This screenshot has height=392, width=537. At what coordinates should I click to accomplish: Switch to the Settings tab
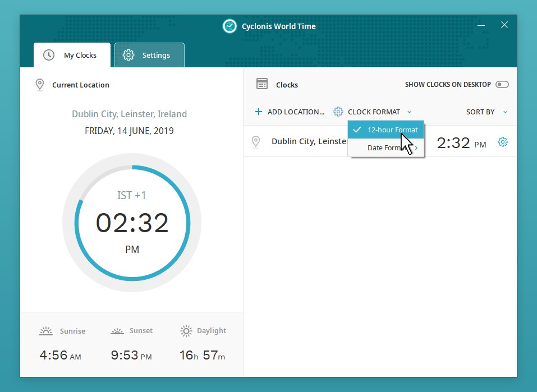(149, 55)
